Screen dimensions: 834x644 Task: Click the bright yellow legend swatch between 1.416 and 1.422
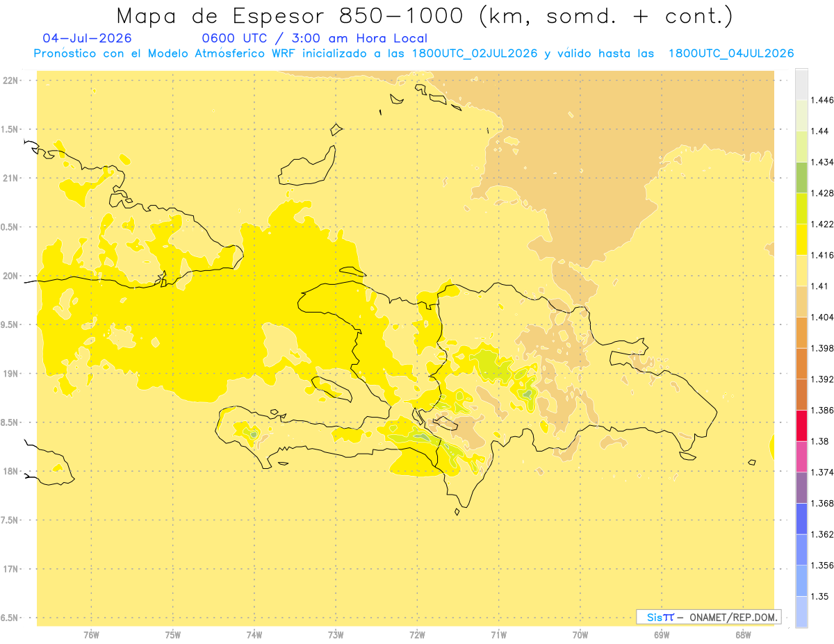pyautogui.click(x=801, y=240)
